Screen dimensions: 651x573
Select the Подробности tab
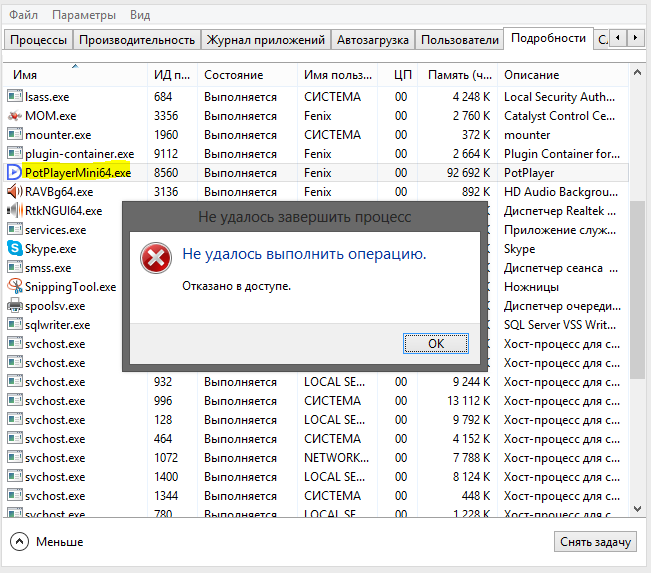[548, 38]
